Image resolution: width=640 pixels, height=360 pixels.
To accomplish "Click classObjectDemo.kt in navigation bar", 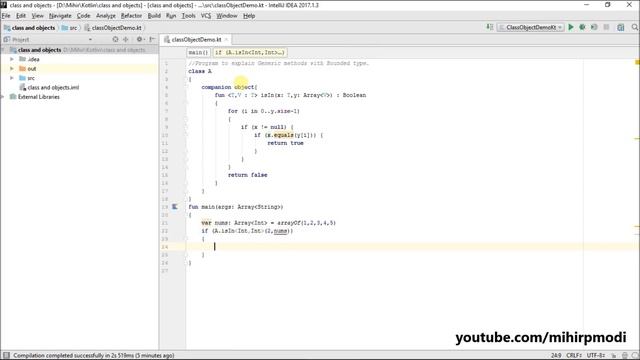I will point(113,28).
